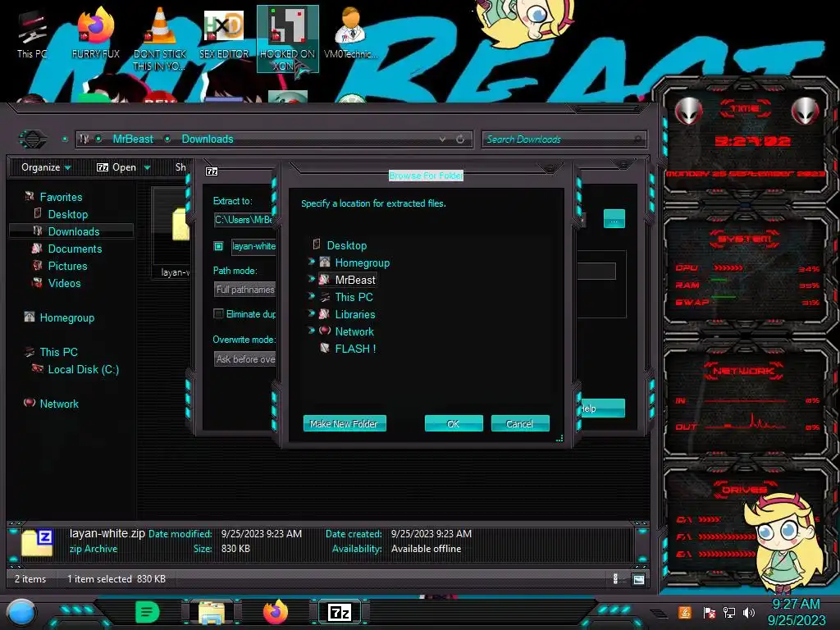Switch to large icons view button
Viewport: 840px width, 630px height.
pyautogui.click(x=638, y=579)
